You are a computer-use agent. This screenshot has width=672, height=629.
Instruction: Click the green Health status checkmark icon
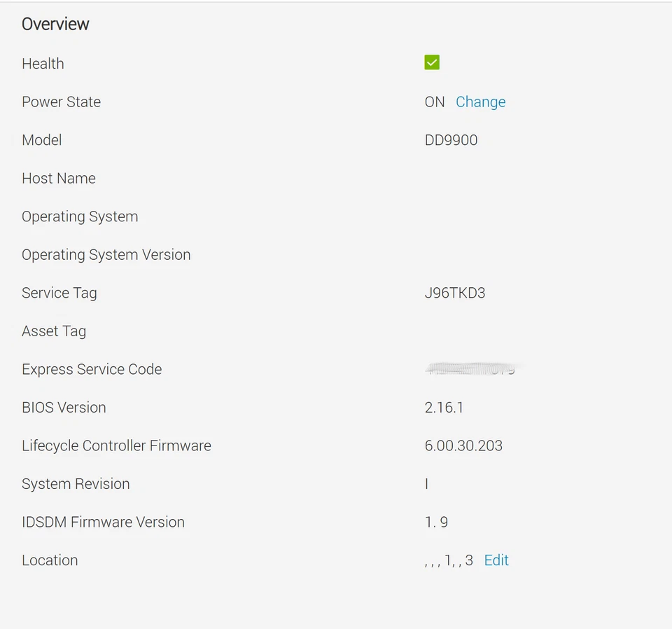coord(432,63)
